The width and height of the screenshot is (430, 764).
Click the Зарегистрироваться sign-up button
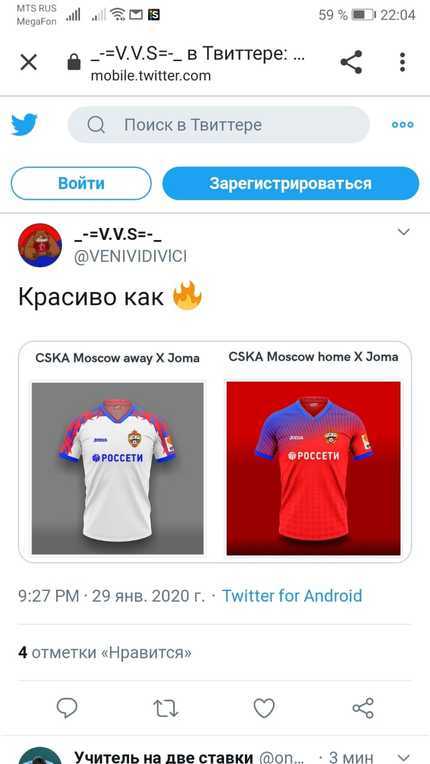tap(291, 183)
